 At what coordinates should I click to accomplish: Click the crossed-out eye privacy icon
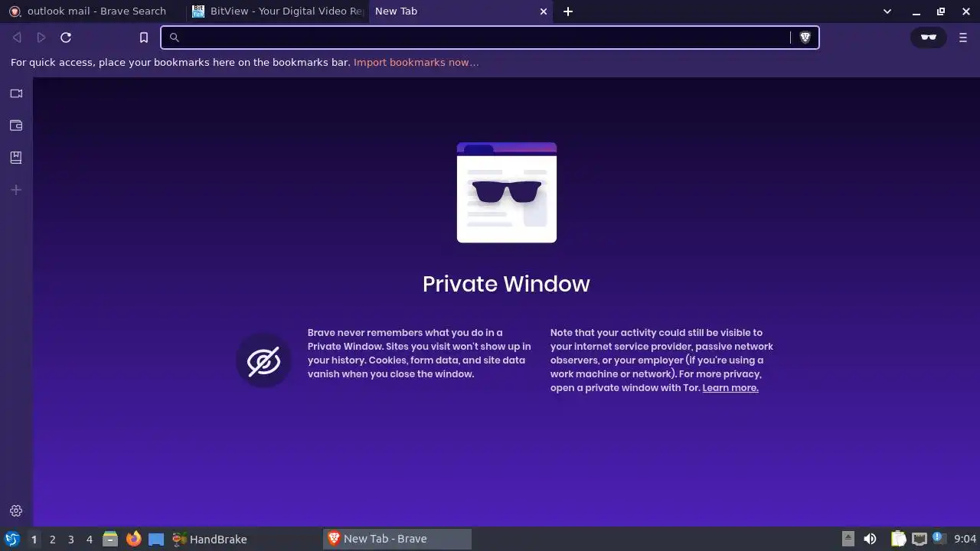pyautogui.click(x=263, y=361)
